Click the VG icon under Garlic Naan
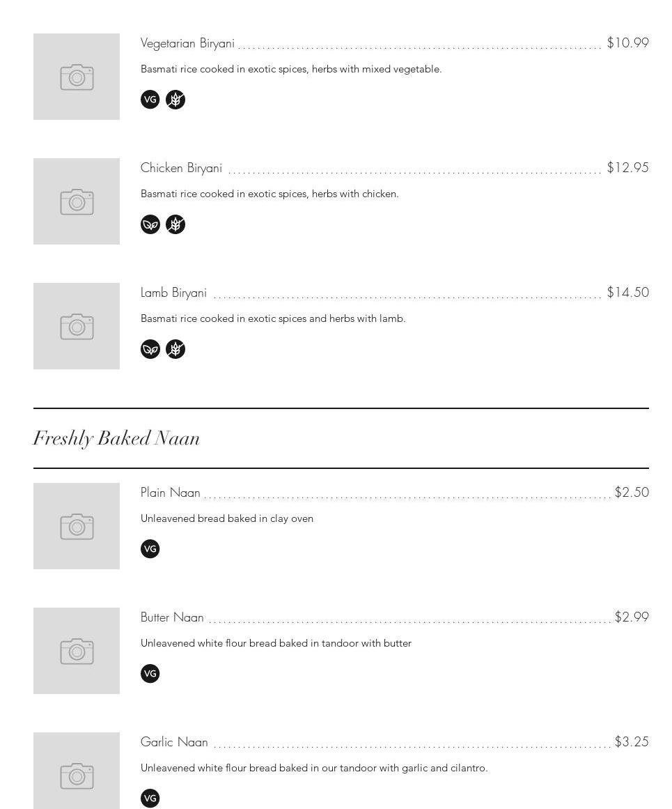The image size is (672, 809). tap(150, 798)
